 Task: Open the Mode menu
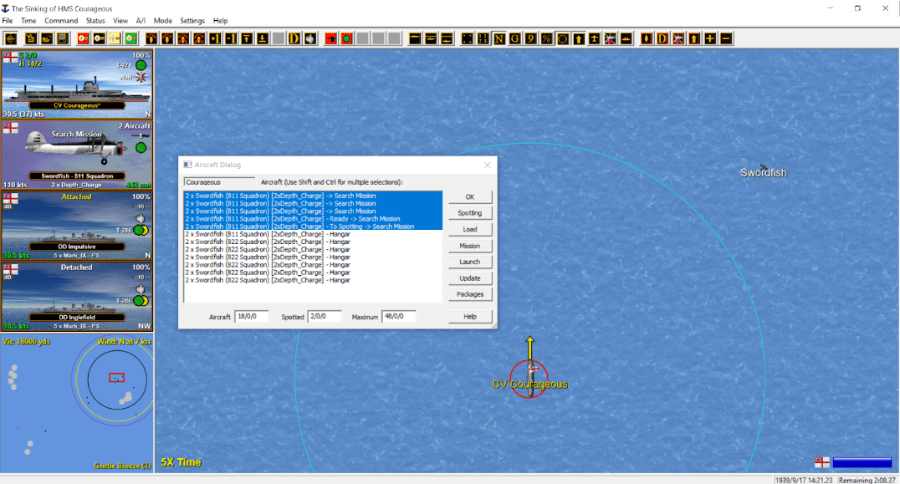[162, 21]
